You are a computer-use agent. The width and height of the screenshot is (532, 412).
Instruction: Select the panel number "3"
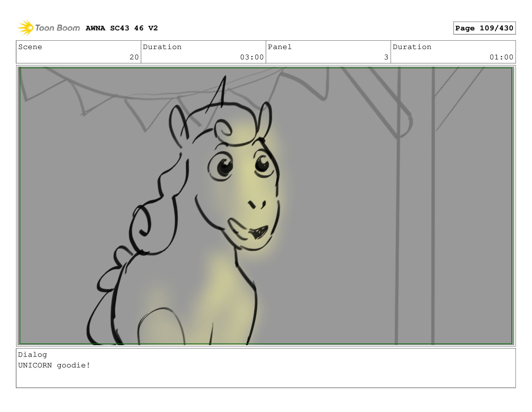pos(386,57)
